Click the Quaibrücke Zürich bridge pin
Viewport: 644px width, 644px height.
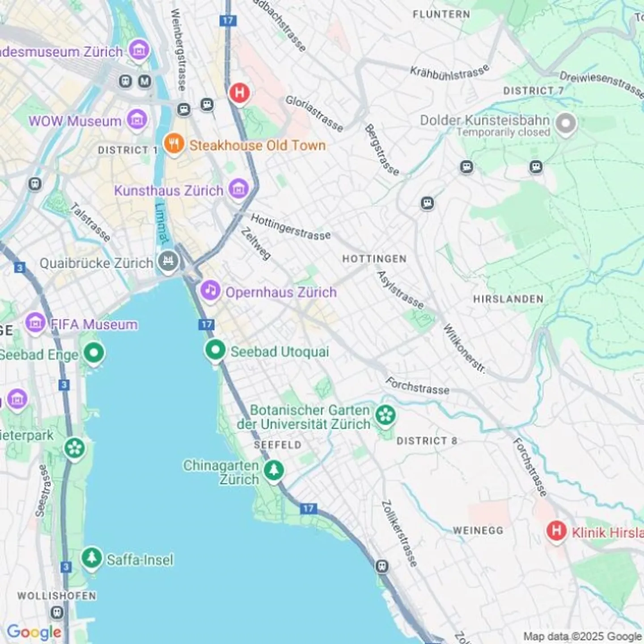[168, 262]
